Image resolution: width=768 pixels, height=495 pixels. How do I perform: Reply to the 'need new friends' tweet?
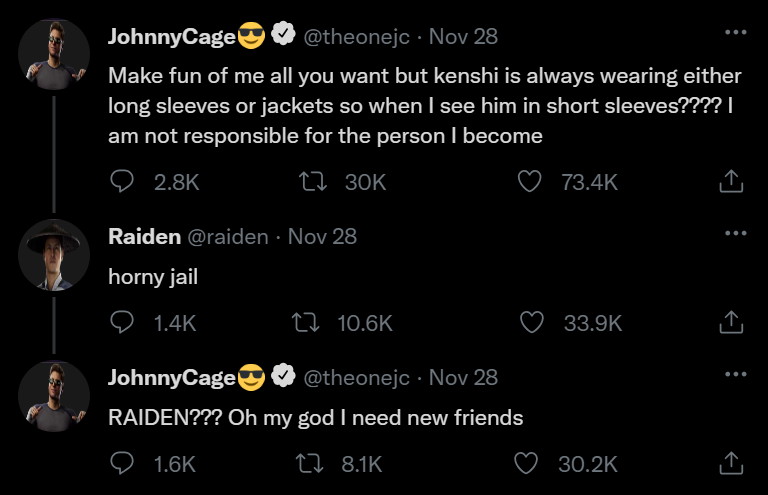pyautogui.click(x=122, y=464)
